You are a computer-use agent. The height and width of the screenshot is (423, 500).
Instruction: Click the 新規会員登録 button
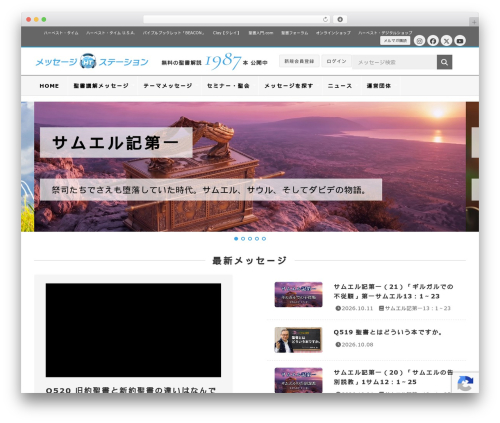click(299, 61)
